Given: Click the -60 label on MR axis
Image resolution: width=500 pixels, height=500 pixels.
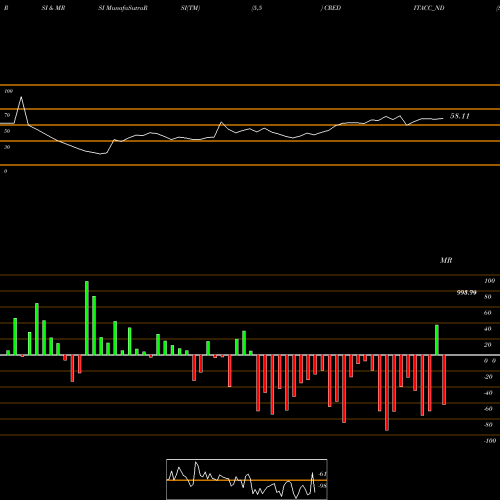Looking at the screenshot, I should (488, 409).
